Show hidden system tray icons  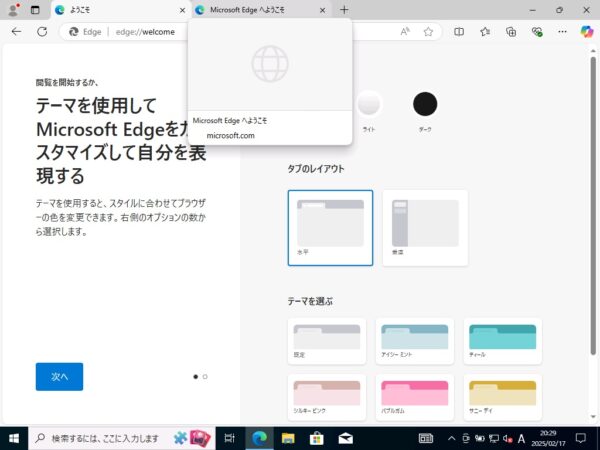point(452,439)
